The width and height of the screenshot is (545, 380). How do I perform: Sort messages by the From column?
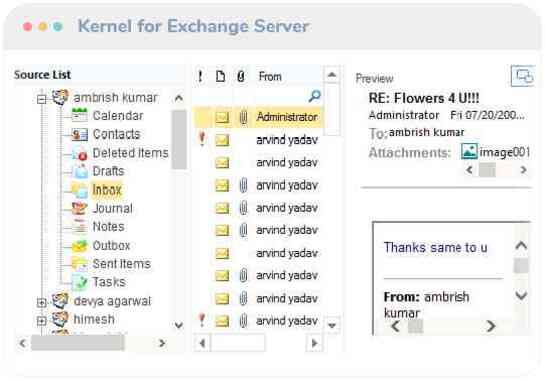(270, 76)
